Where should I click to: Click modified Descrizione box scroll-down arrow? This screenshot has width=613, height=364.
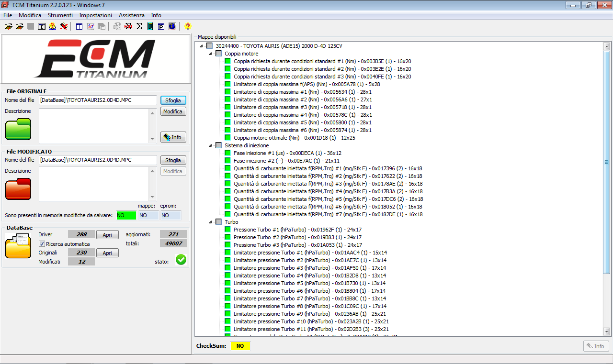(152, 197)
